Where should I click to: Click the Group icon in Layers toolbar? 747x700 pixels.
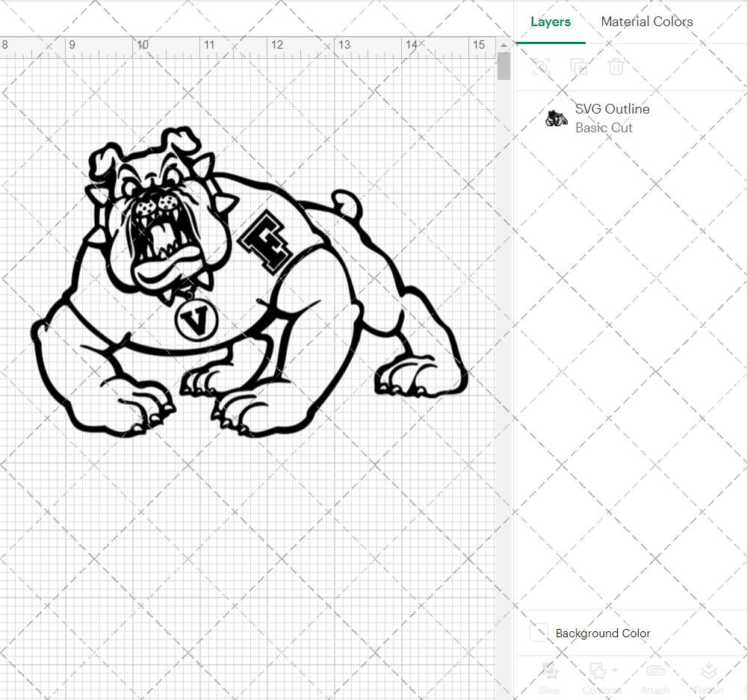coord(542,66)
